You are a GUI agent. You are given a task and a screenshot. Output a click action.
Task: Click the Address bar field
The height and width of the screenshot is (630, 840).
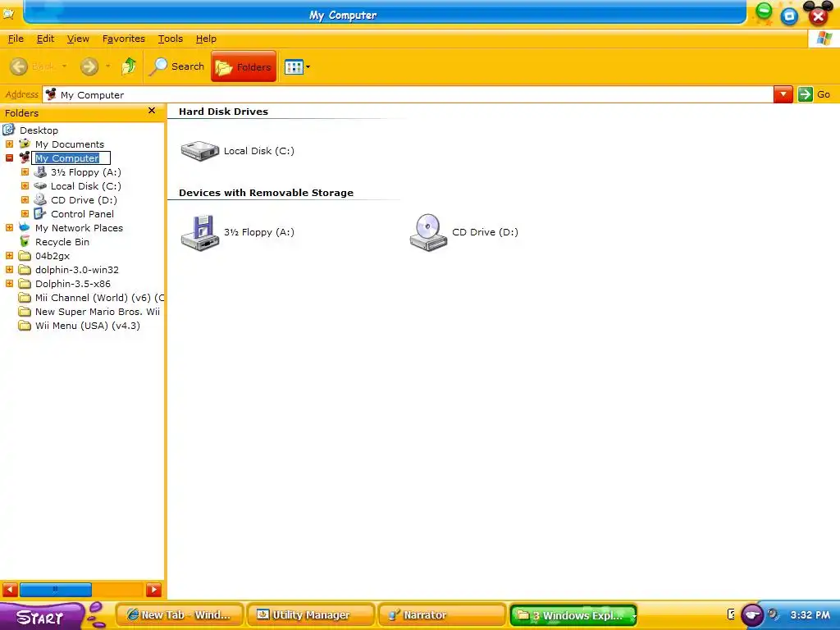point(409,95)
